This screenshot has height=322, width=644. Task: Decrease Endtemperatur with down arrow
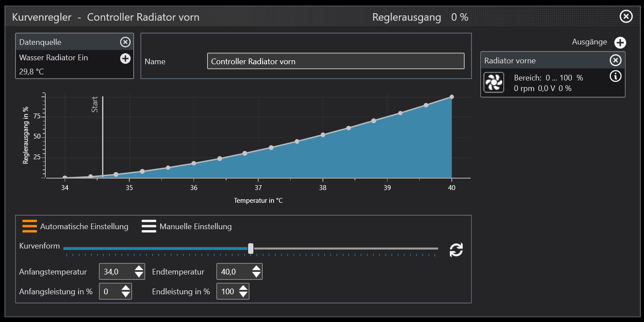click(256, 275)
